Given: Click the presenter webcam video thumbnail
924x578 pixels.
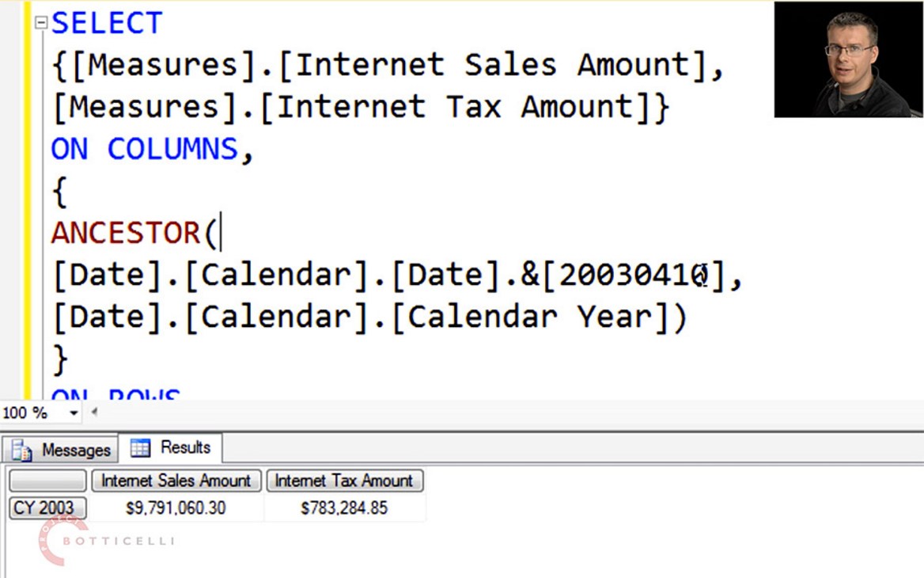Looking at the screenshot, I should point(848,59).
